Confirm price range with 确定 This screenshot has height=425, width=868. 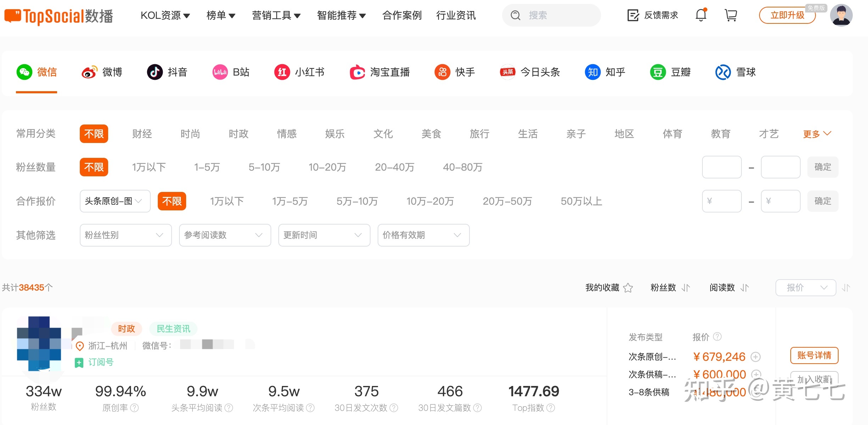pos(823,201)
